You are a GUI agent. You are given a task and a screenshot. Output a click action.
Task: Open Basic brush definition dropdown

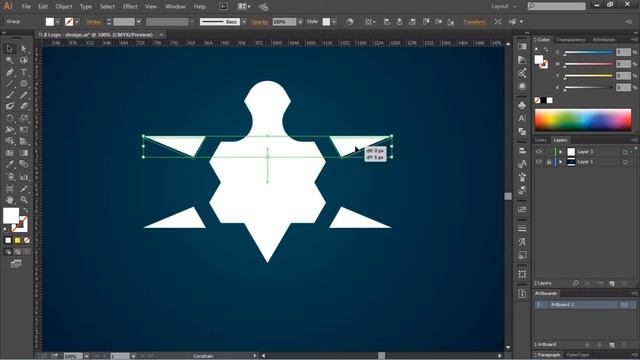244,22
